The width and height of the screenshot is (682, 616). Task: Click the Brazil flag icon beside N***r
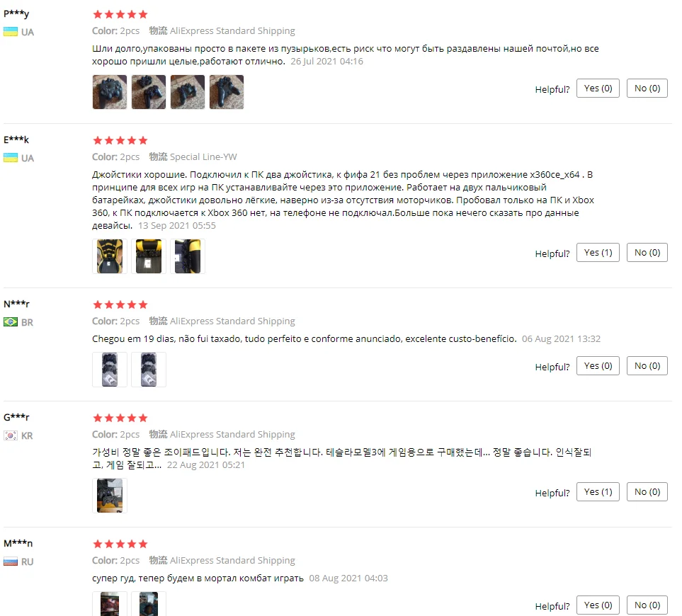click(x=11, y=322)
